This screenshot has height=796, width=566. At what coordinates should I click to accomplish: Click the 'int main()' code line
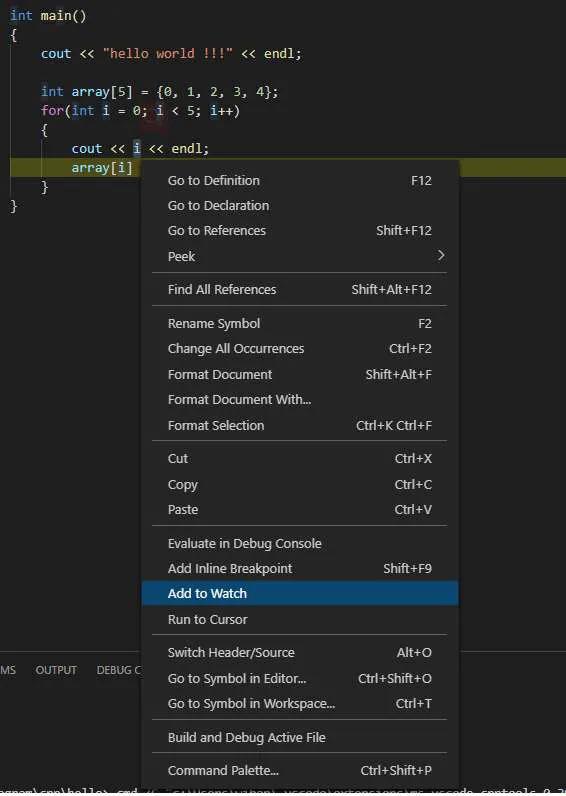pyautogui.click(x=48, y=16)
